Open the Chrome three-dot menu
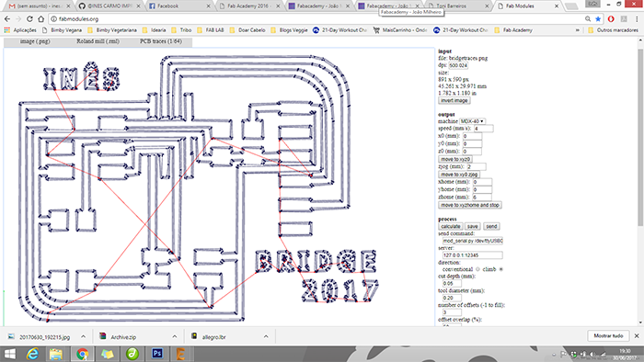The height and width of the screenshot is (362, 644). pos(637,19)
